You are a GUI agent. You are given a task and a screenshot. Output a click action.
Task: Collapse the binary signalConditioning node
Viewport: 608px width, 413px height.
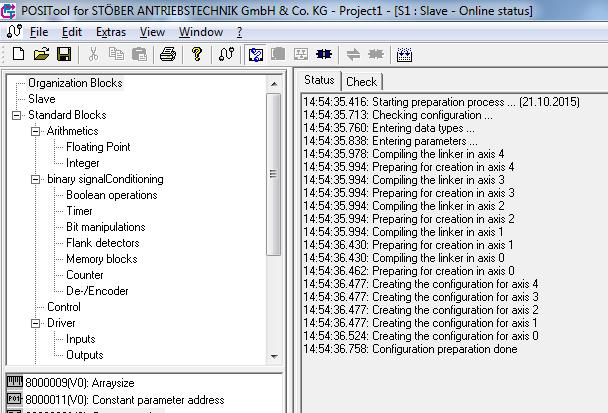(x=35, y=179)
